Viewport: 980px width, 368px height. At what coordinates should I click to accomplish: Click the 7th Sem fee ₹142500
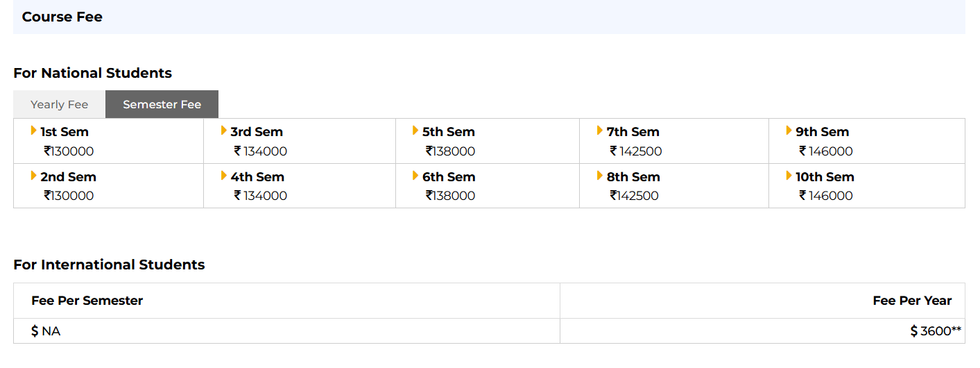pos(636,151)
